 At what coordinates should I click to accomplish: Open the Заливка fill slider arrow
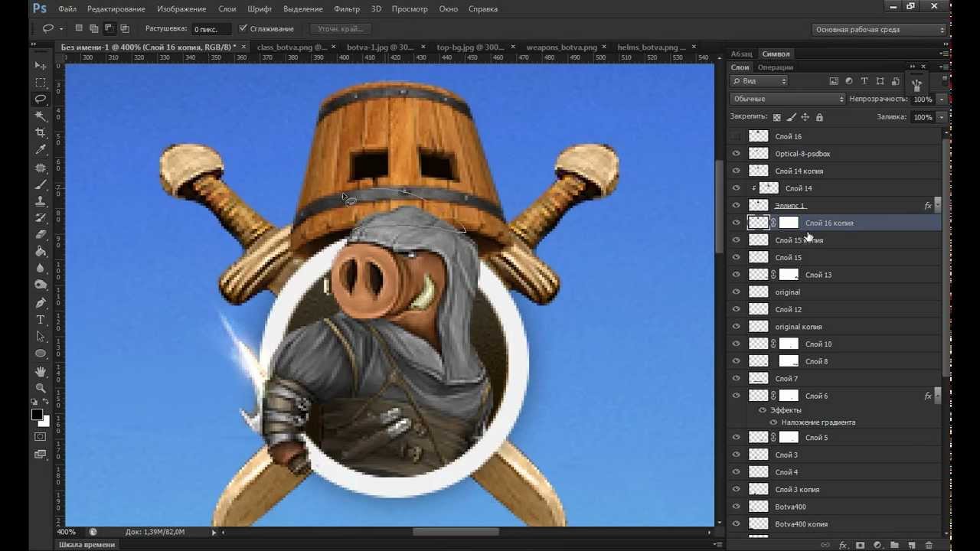(942, 117)
